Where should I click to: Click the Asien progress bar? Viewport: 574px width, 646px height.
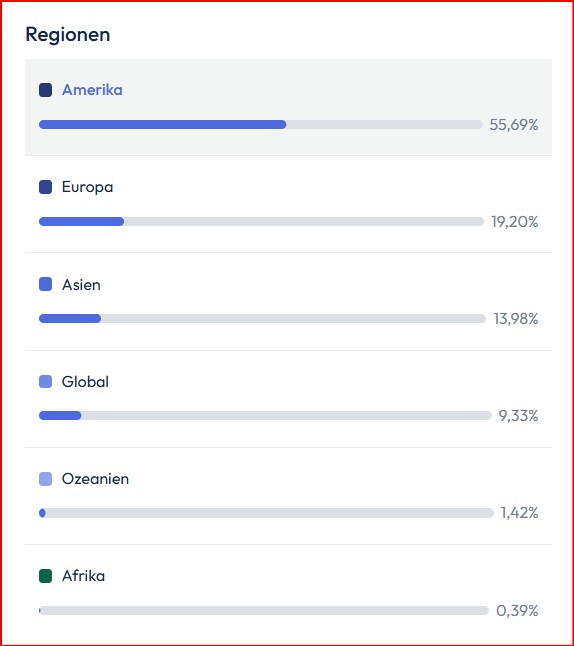coord(262,318)
